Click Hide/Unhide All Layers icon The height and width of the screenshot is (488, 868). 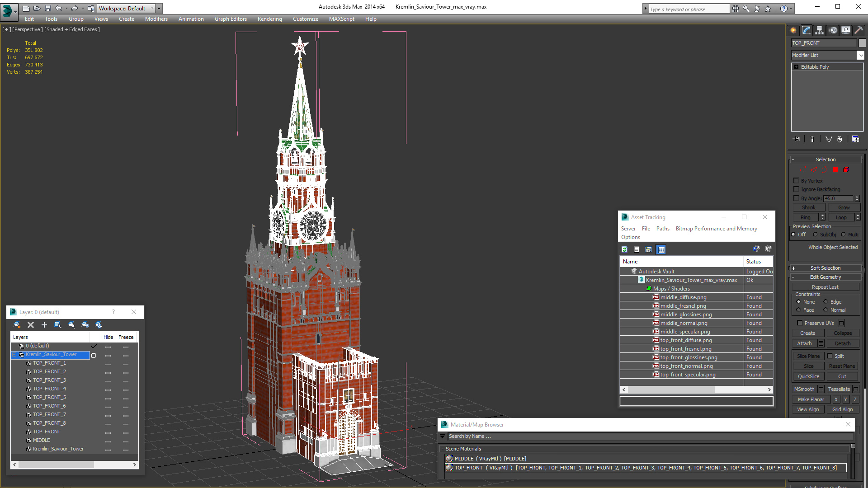coord(85,325)
